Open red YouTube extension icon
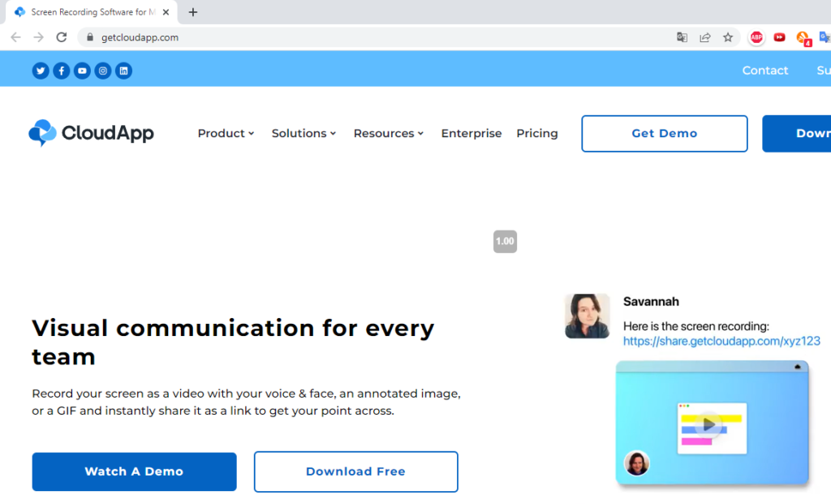Image resolution: width=831 pixels, height=504 pixels. click(x=780, y=37)
